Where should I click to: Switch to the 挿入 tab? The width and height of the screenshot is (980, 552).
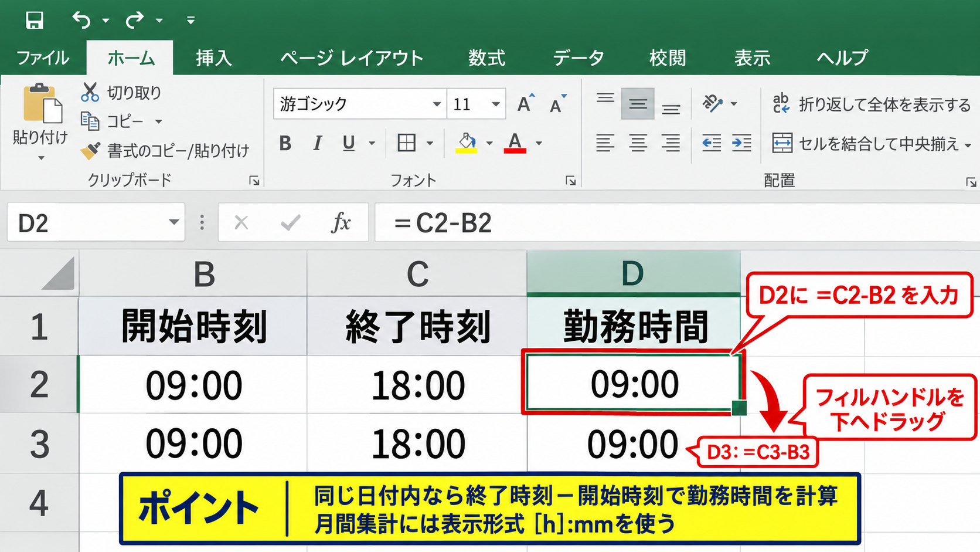(x=214, y=58)
